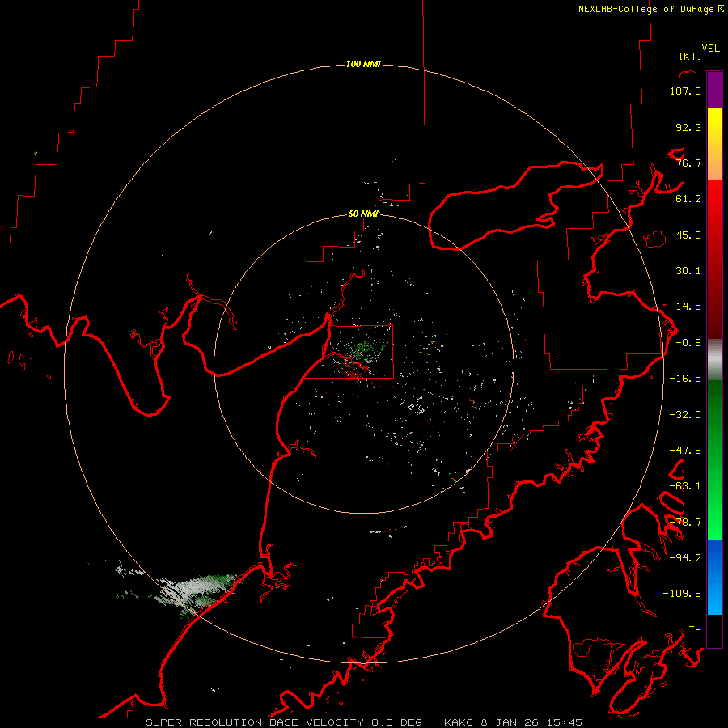Click the 45.6 velocity scale value
Image resolution: width=728 pixels, height=728 pixels.
(x=688, y=235)
